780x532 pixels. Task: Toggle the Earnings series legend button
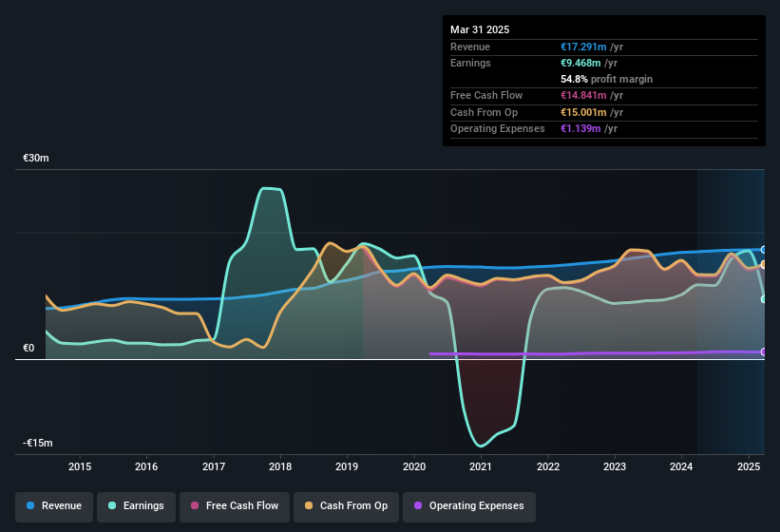(x=136, y=506)
